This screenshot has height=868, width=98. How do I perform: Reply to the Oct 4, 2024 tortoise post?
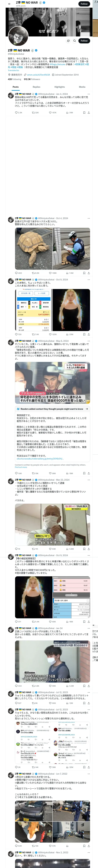(19, 273)
